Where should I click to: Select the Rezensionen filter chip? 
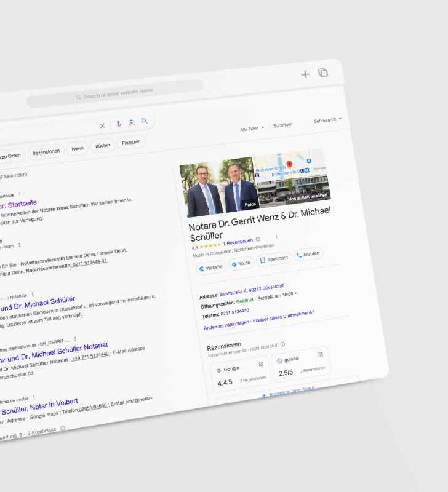(x=46, y=152)
